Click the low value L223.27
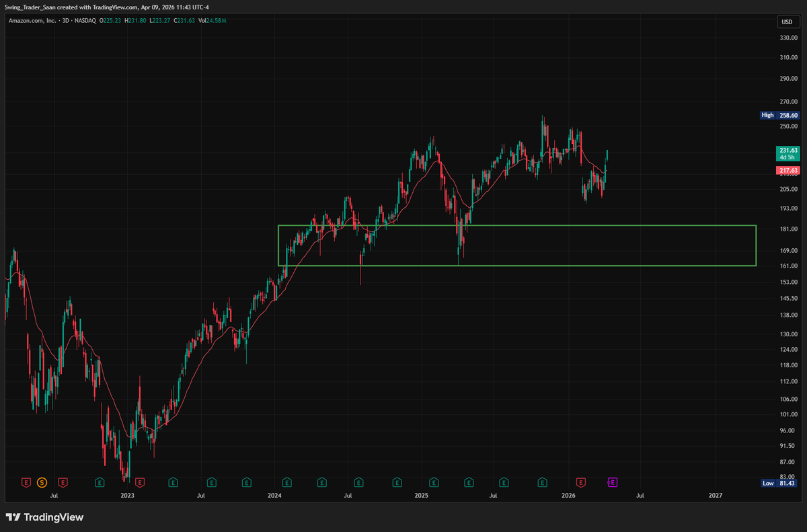Screen dimensions: 807x532 tap(161, 21)
